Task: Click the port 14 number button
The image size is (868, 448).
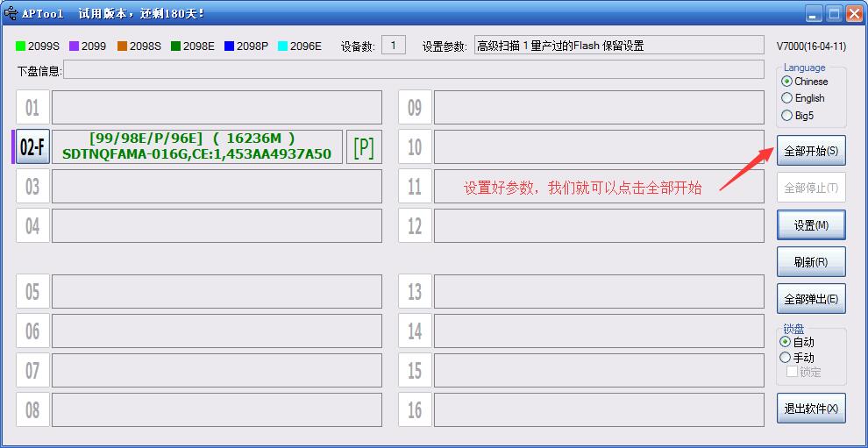Action: 416,331
